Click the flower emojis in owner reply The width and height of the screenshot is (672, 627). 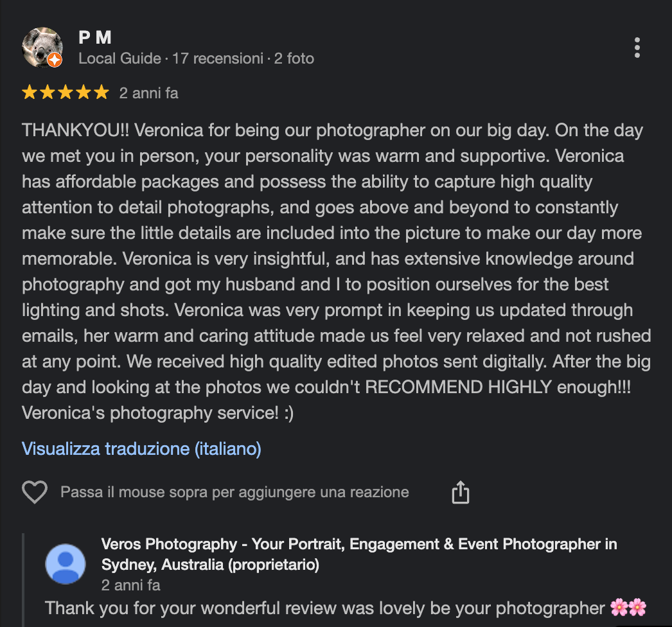[628, 607]
